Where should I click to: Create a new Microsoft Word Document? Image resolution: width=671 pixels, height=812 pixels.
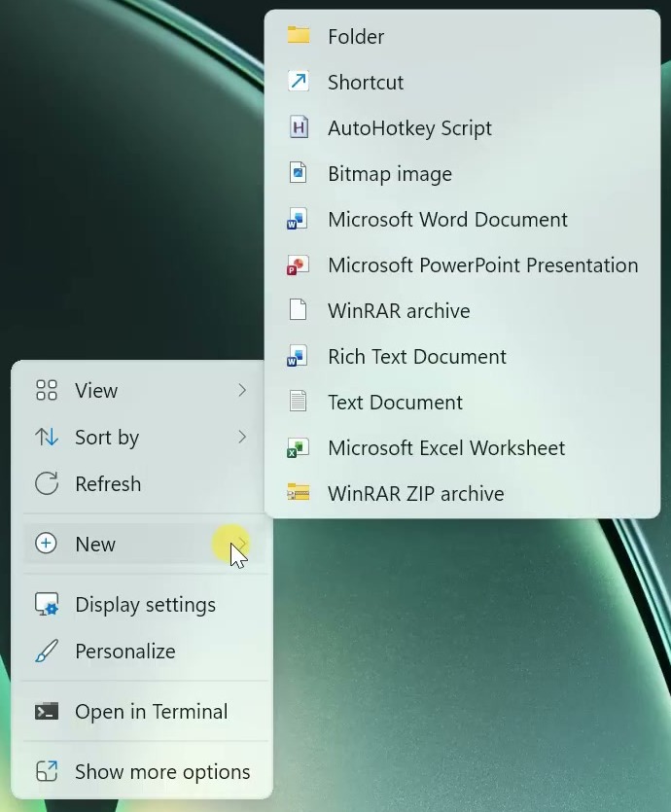[x=462, y=219]
